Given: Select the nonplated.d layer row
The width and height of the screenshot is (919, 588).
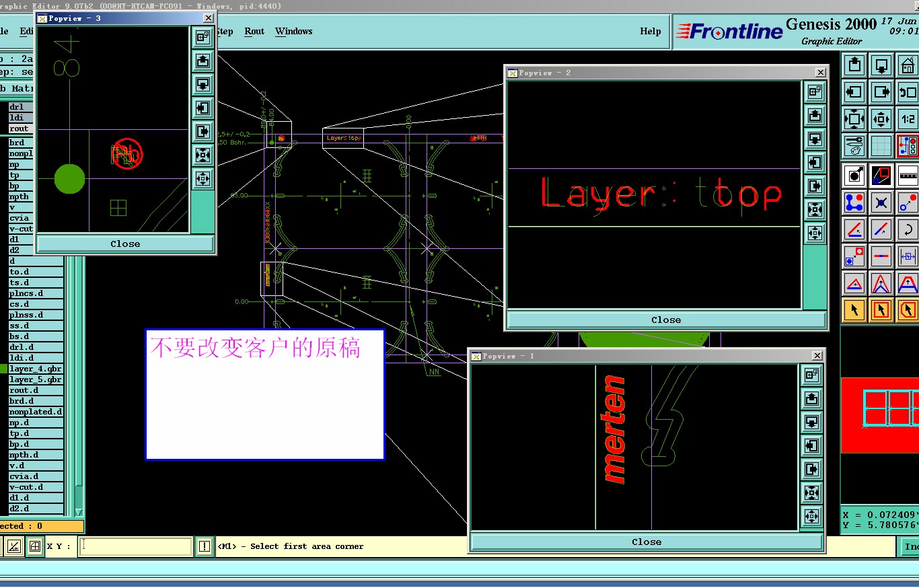Looking at the screenshot, I should (36, 412).
